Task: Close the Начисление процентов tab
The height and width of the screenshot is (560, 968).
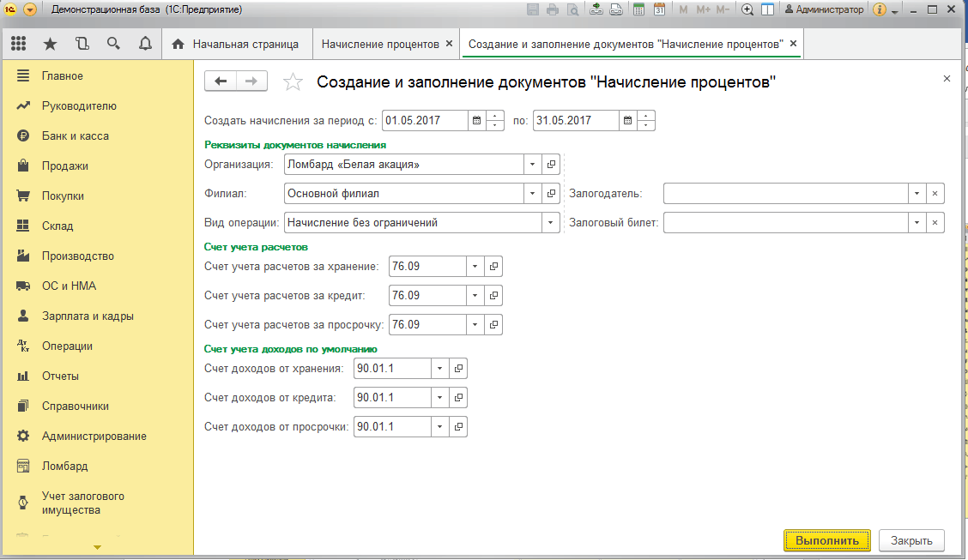Action: pyautogui.click(x=450, y=44)
